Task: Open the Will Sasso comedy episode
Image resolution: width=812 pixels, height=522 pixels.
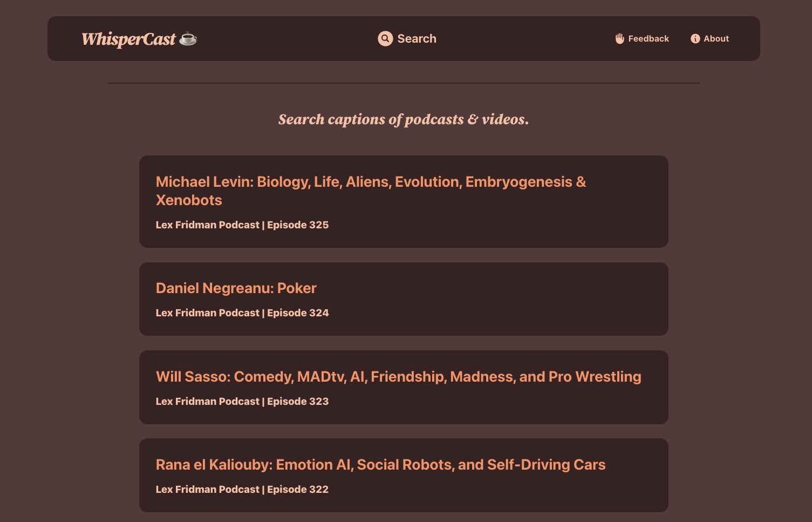Action: (x=398, y=377)
